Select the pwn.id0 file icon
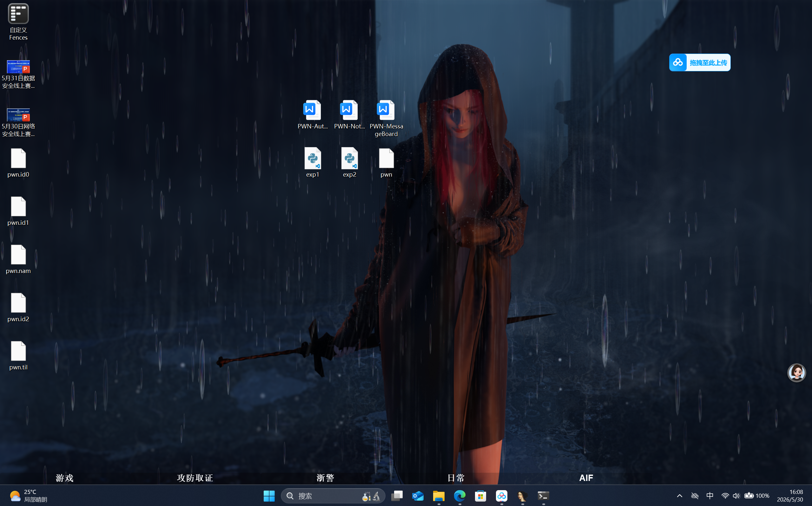The image size is (812, 506). pyautogui.click(x=18, y=163)
